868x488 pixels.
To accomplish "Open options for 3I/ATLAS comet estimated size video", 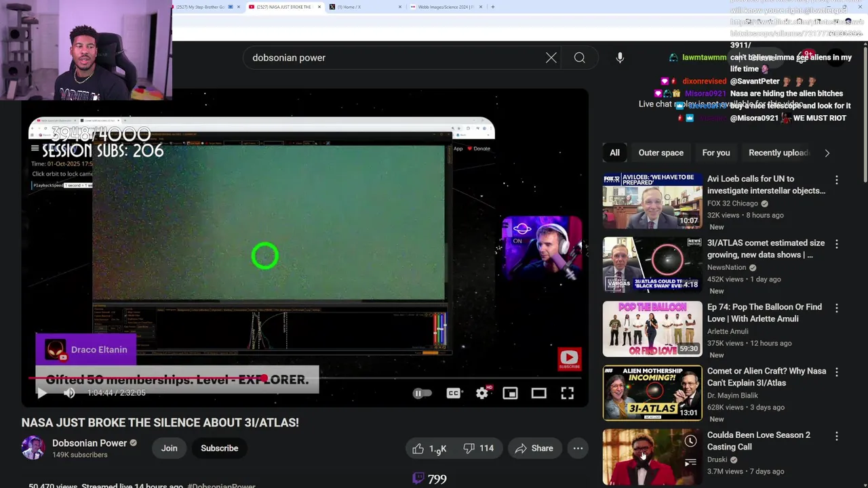I will point(836,244).
